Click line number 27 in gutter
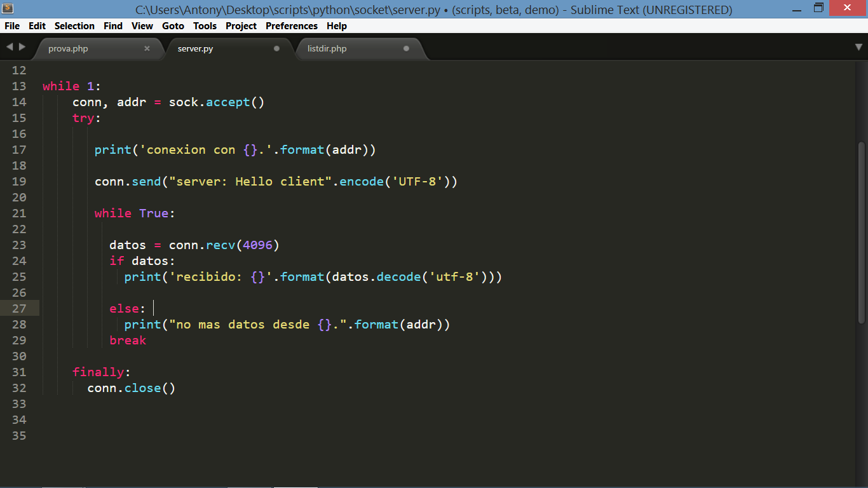Viewport: 868px width, 488px height. [x=19, y=309]
